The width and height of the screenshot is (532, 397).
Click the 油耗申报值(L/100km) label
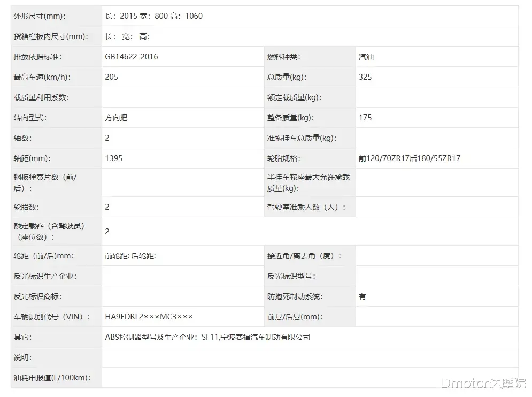[x=52, y=378]
